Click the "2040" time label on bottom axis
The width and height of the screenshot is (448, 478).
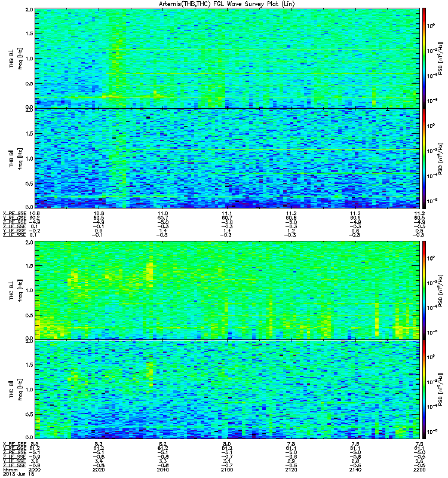162,470
